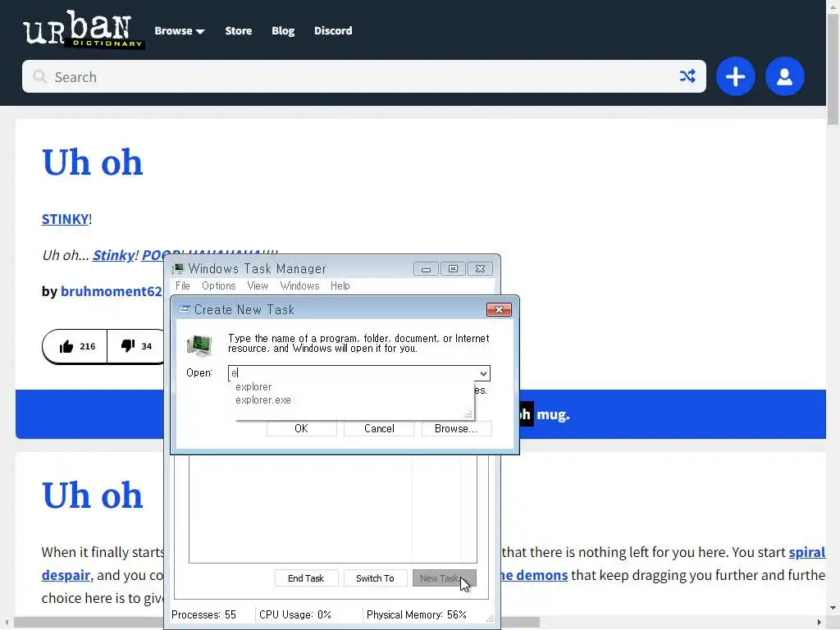Open the user profile icon button

pyautogui.click(x=785, y=76)
